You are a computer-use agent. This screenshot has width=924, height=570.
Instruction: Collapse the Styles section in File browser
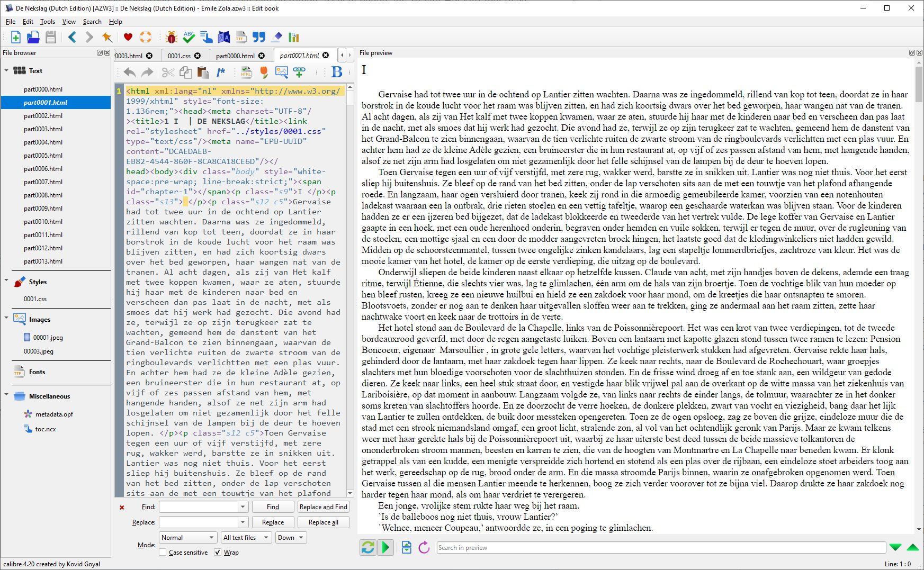point(6,281)
